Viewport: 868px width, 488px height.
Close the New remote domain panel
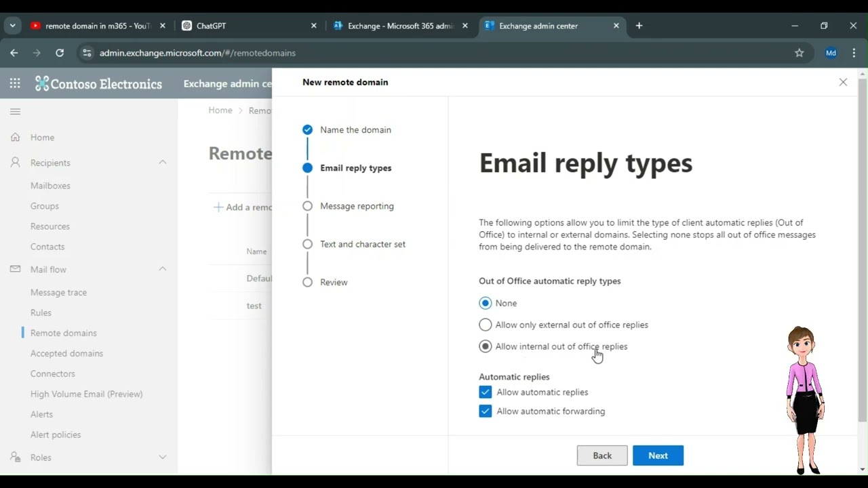[843, 82]
